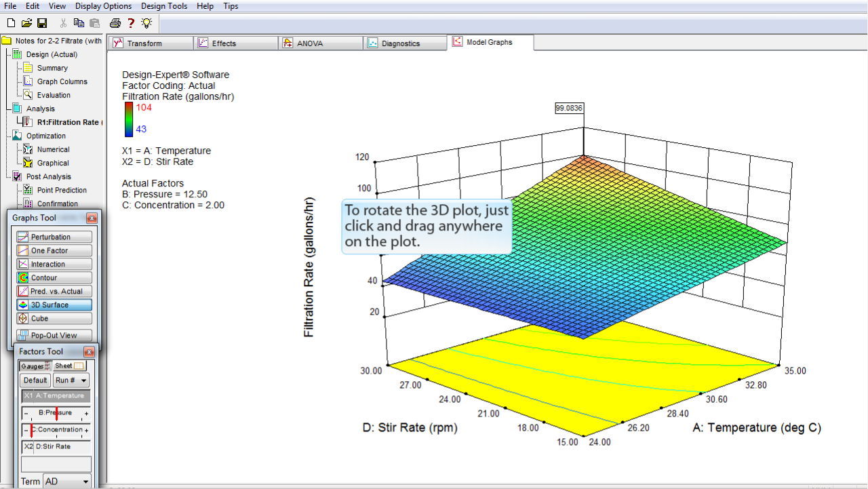The width and height of the screenshot is (868, 489).
Task: Close the Factors Tool panel
Action: [89, 351]
